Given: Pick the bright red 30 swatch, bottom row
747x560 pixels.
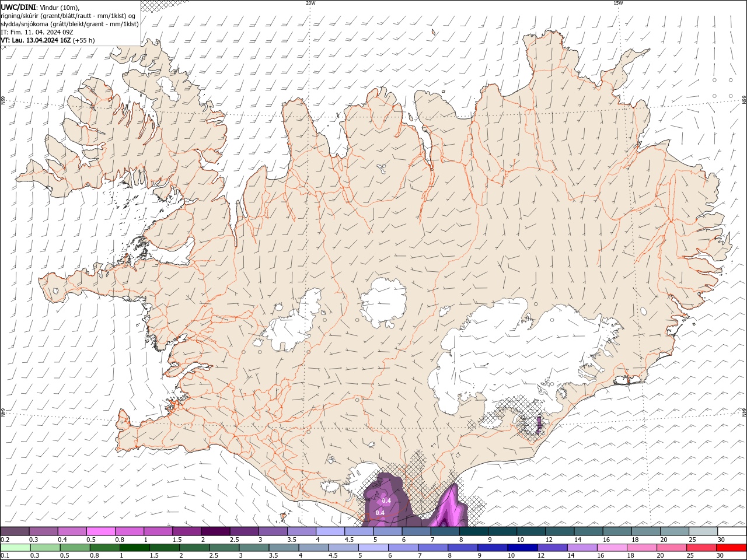Looking at the screenshot, I should pos(731,548).
